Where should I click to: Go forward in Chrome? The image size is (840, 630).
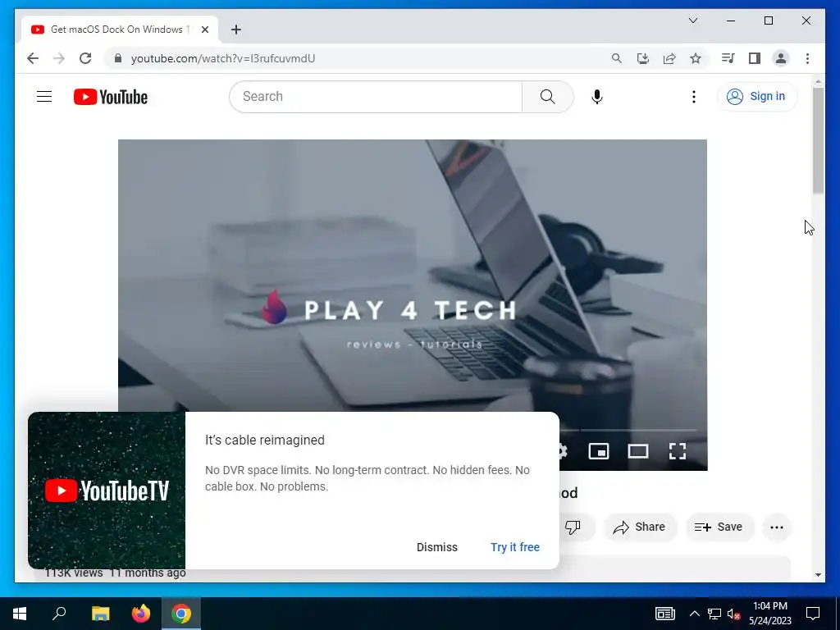coord(59,58)
